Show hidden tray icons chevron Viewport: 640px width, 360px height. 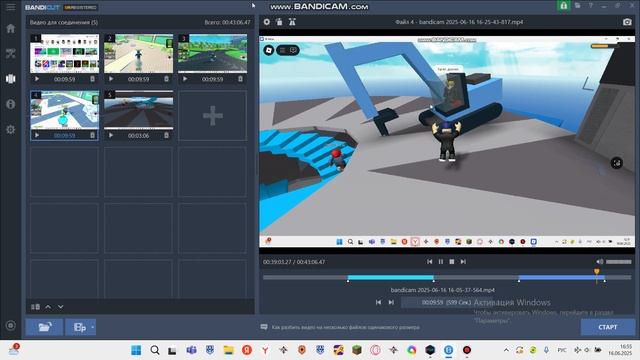506,350
